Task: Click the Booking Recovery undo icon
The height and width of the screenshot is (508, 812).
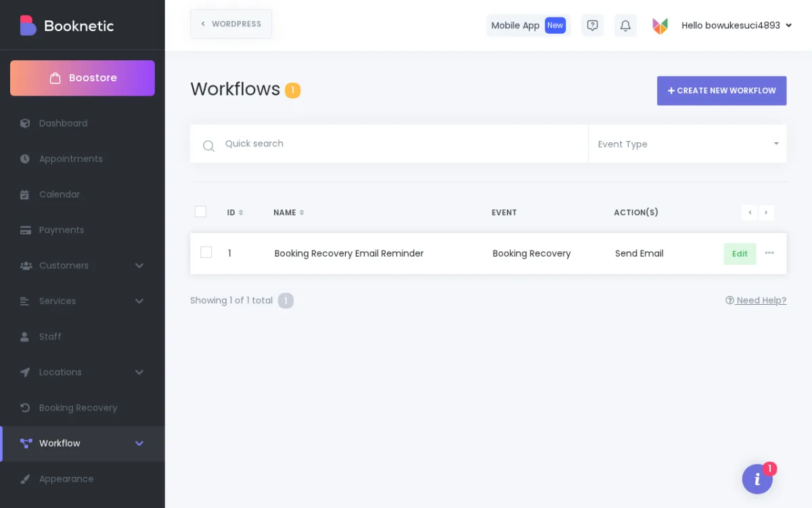Action: pyautogui.click(x=25, y=408)
